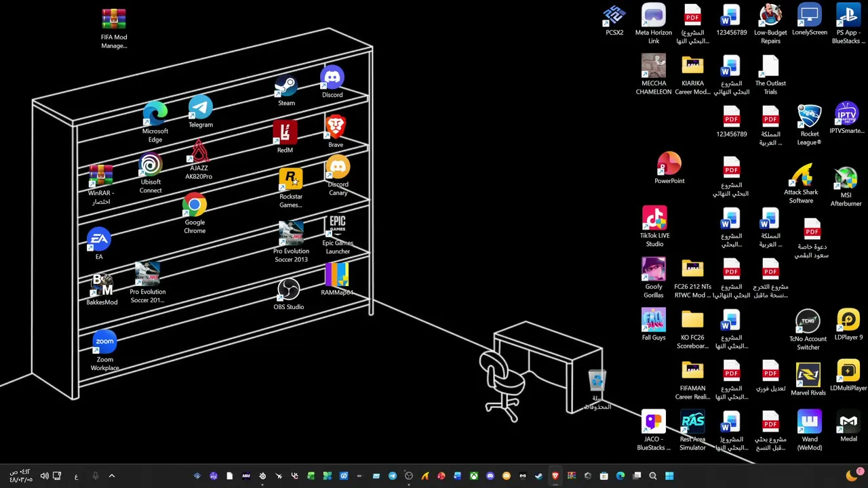This screenshot has height=488, width=868.
Task: Select The Outlast Trials desktop file
Action: tap(770, 75)
